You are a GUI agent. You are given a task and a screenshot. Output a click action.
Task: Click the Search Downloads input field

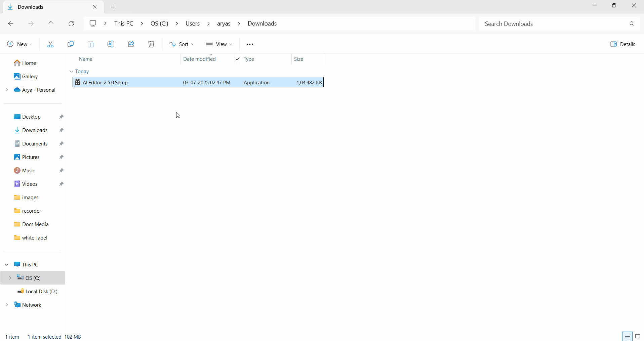point(555,24)
